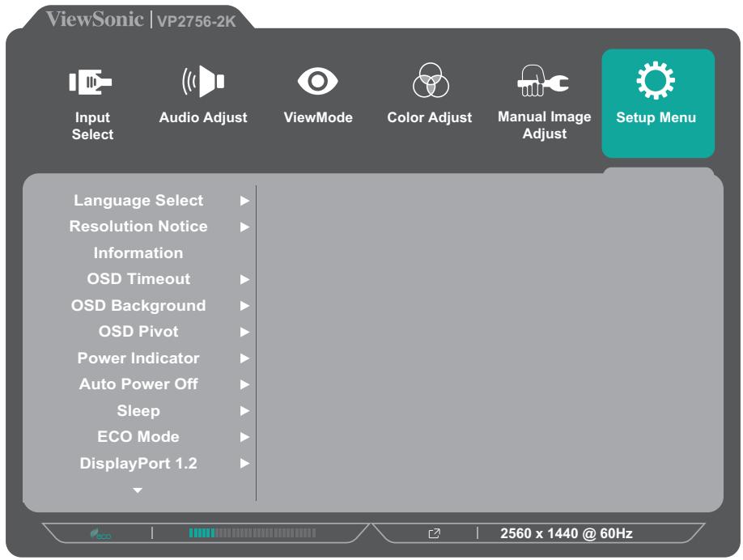Expand ECO Mode arrow
The width and height of the screenshot is (743, 560).
[244, 437]
